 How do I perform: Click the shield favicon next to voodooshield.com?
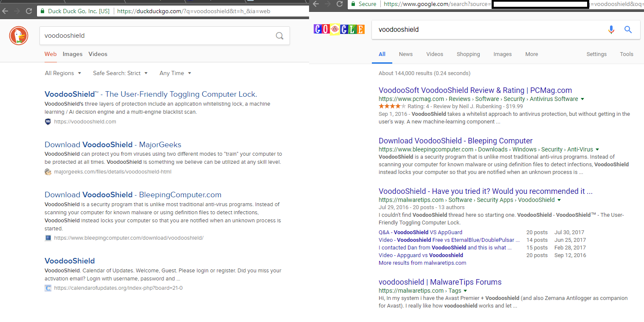click(48, 122)
